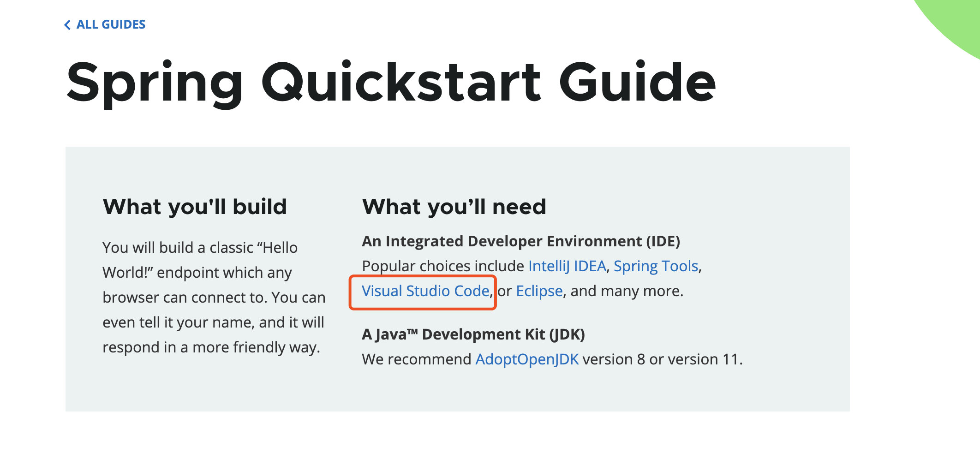The height and width of the screenshot is (465, 980).
Task: Visit the Eclipse link
Action: click(539, 291)
